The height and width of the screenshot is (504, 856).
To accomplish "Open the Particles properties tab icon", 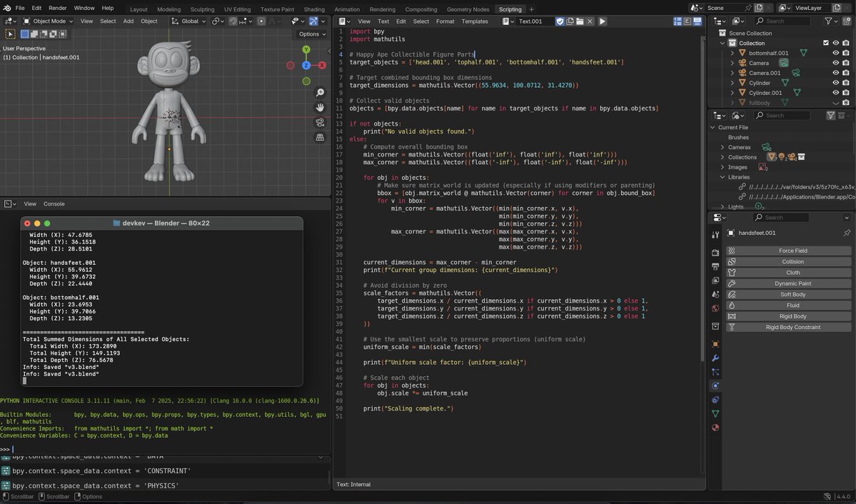I will click(x=715, y=372).
